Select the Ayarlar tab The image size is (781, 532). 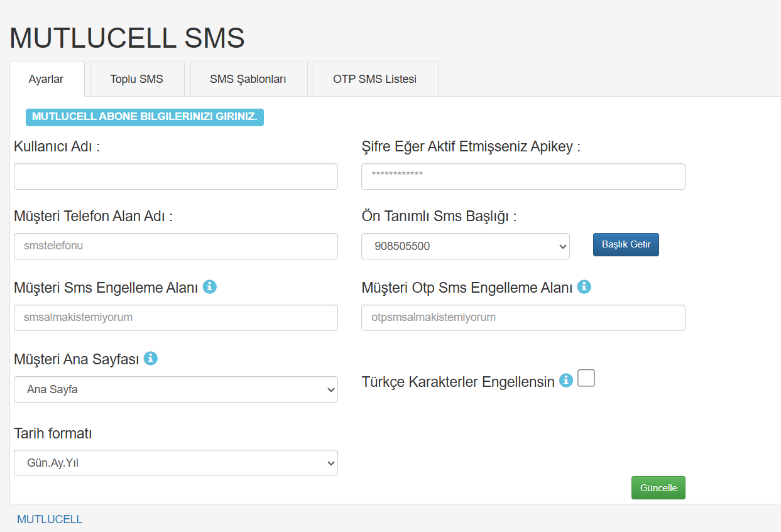(x=46, y=79)
